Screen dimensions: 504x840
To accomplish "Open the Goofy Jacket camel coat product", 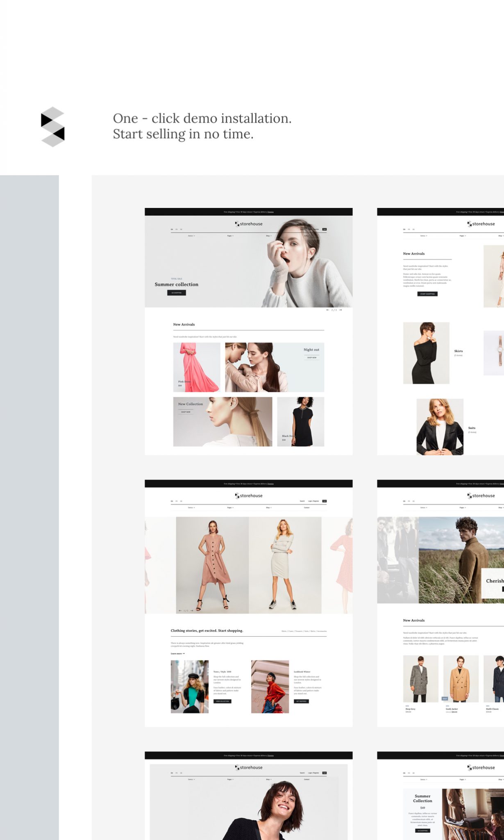I will pos(461,679).
